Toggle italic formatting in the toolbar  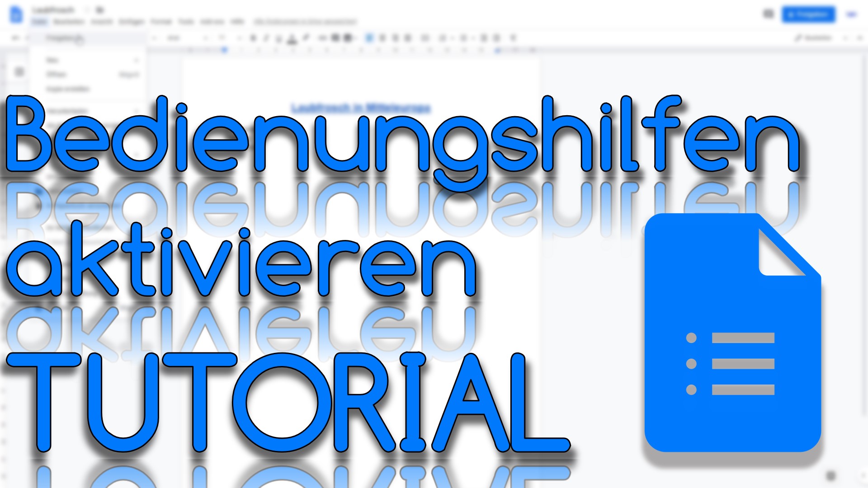[x=266, y=38]
